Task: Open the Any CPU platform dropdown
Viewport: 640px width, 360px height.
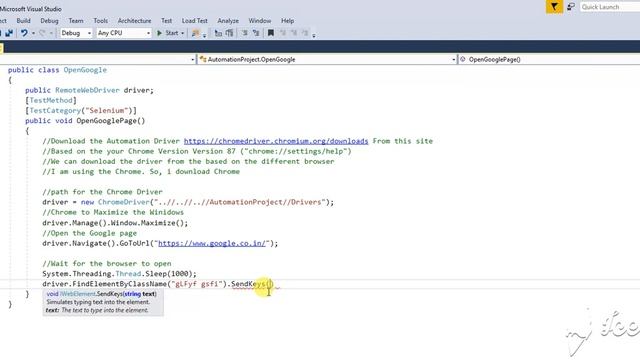Action: [124, 33]
